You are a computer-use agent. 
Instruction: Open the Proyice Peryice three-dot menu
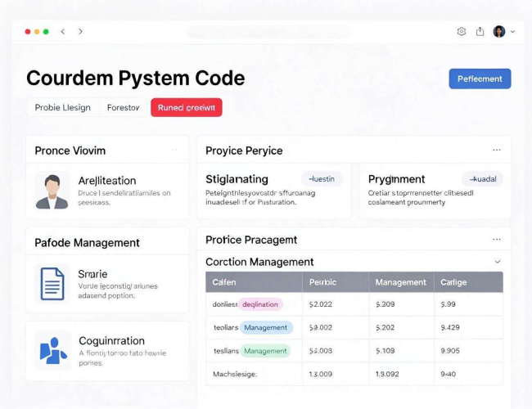(x=497, y=150)
